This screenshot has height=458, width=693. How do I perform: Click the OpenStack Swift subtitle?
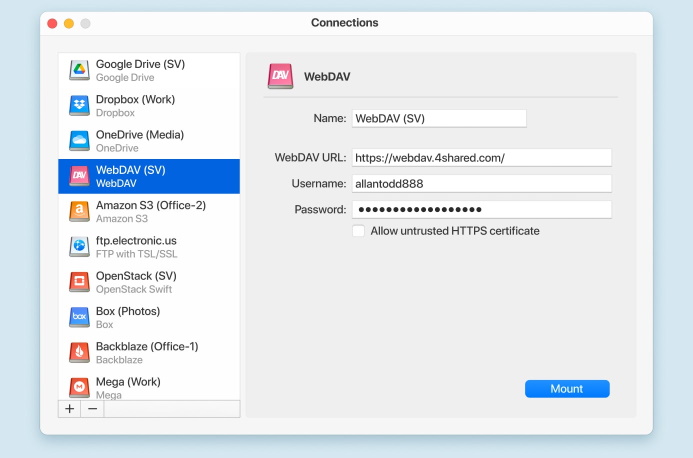[134, 290]
